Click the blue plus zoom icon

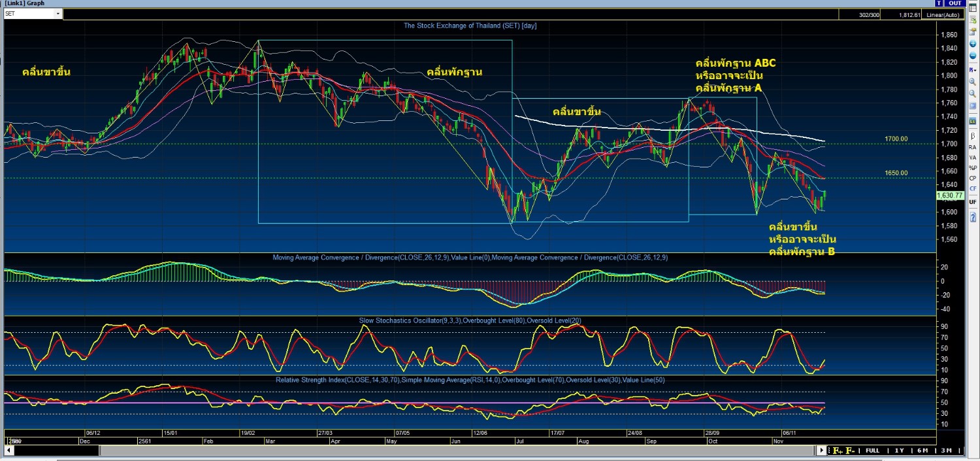click(972, 43)
